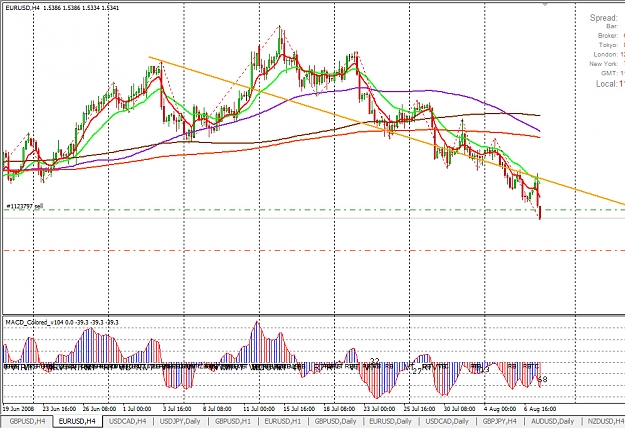Switch to the USDJPY,Daily tab

coord(180,421)
